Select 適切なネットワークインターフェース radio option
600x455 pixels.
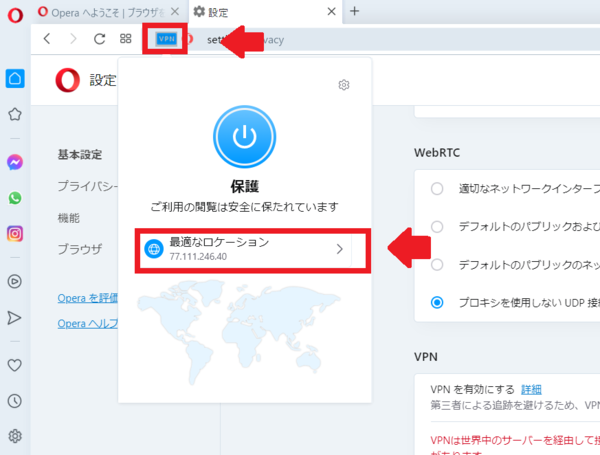[437, 189]
